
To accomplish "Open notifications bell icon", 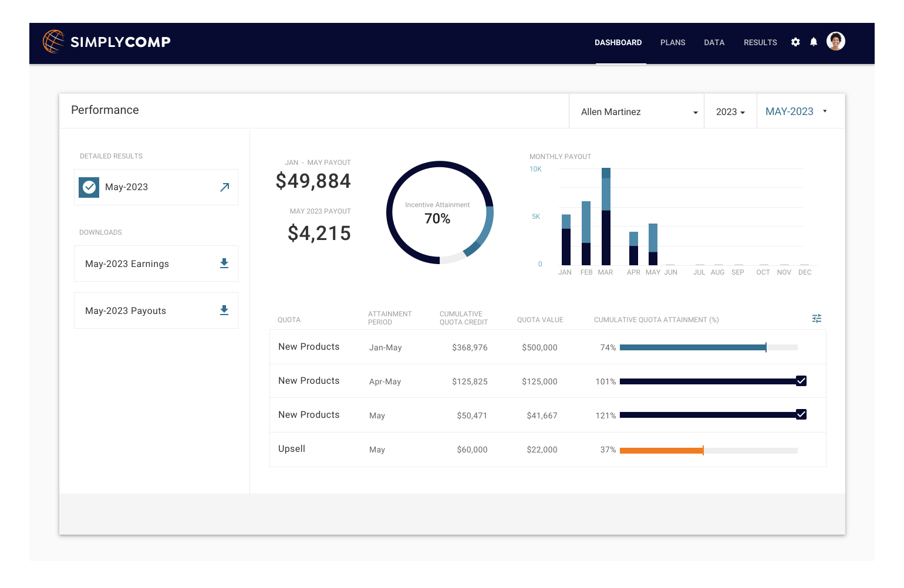I will click(x=814, y=42).
